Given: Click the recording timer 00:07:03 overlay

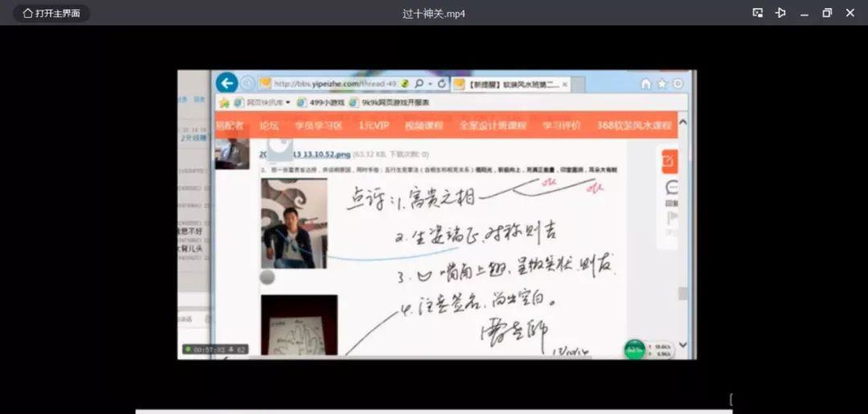Looking at the screenshot, I should coord(216,349).
